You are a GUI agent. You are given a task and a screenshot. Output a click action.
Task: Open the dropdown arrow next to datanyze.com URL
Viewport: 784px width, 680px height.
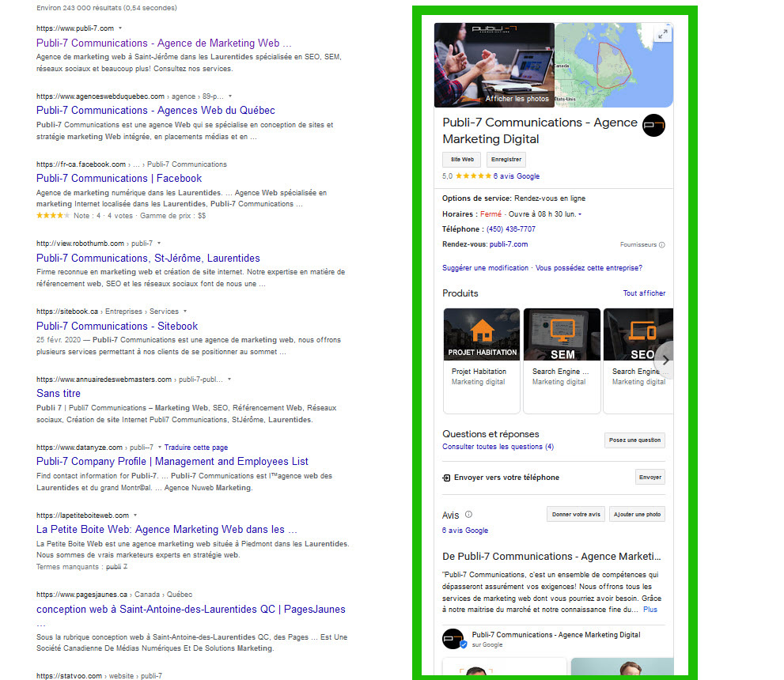coord(160,448)
